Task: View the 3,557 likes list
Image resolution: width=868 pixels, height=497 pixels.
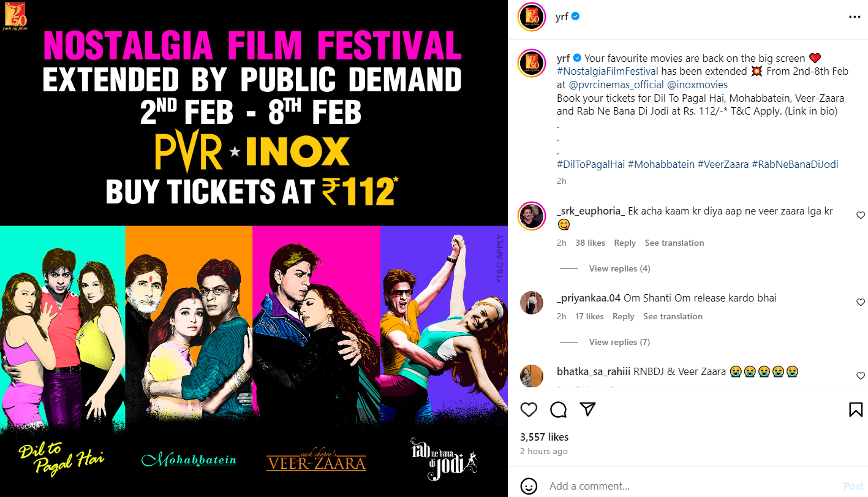Action: click(544, 437)
